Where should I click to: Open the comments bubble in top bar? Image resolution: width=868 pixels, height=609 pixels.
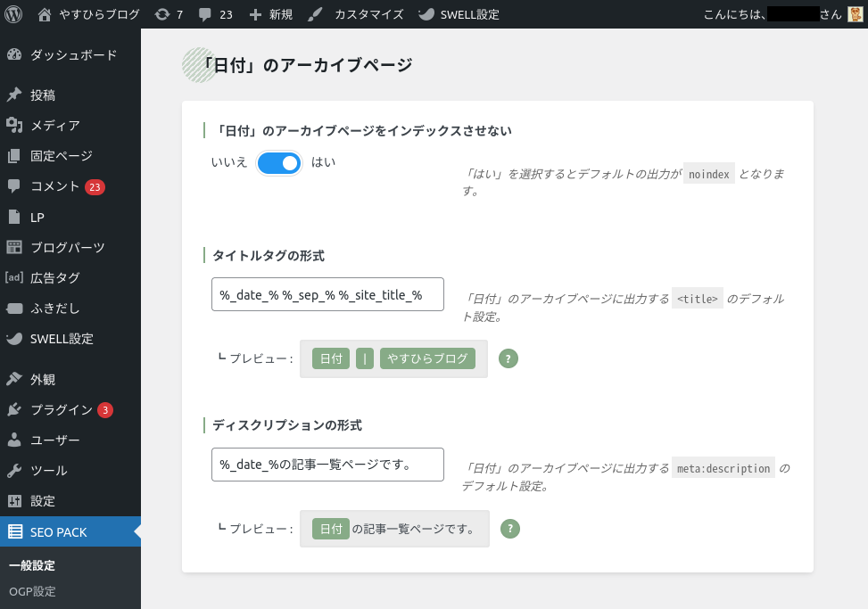click(215, 14)
